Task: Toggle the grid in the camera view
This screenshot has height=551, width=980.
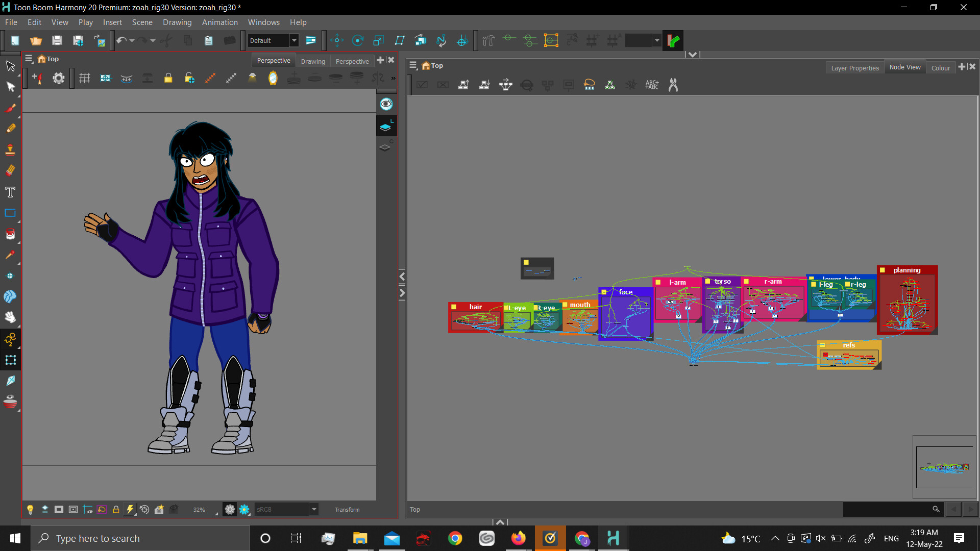Action: point(84,78)
